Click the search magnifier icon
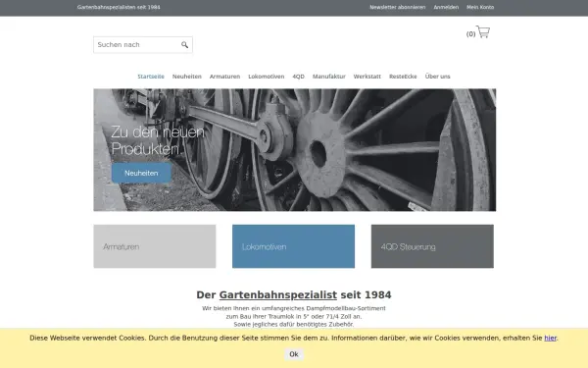 click(x=184, y=45)
